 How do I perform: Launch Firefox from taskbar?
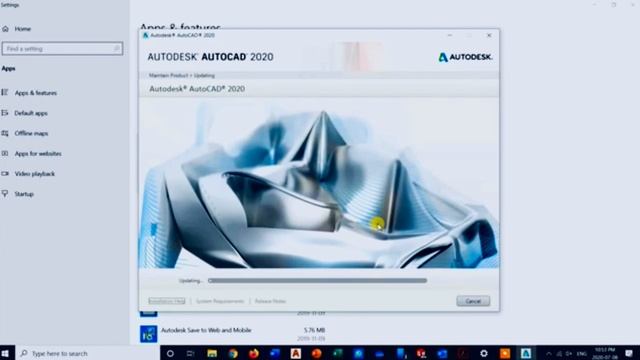253,353
